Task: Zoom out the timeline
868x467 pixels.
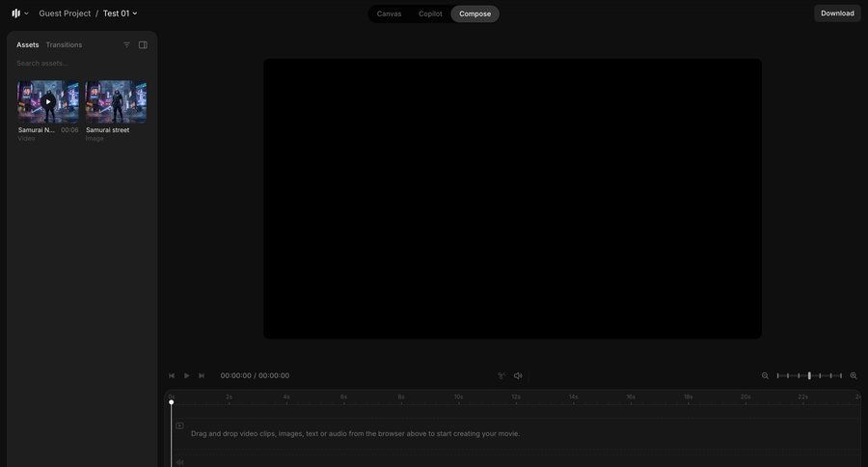Action: [765, 375]
